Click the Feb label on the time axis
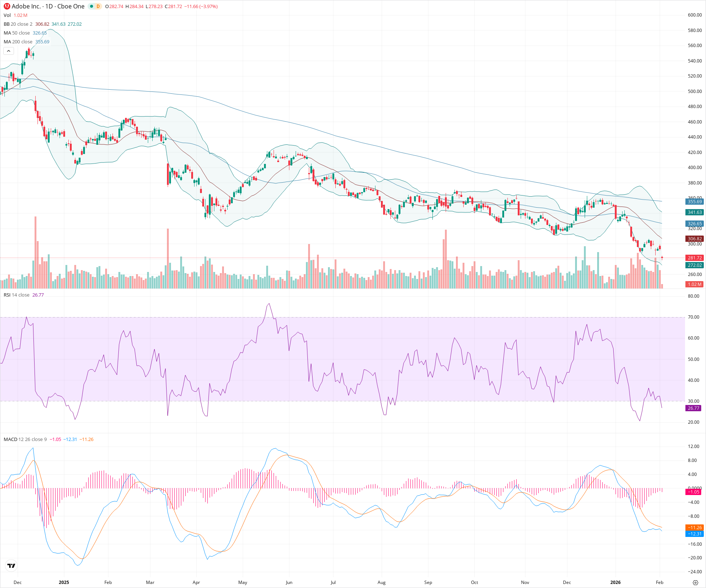706x588 pixels. pyautogui.click(x=108, y=582)
